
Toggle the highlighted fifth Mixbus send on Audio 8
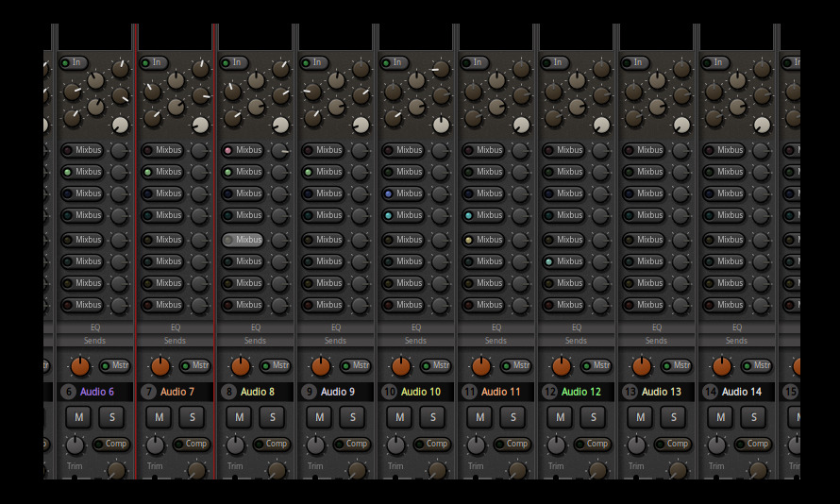click(x=243, y=240)
